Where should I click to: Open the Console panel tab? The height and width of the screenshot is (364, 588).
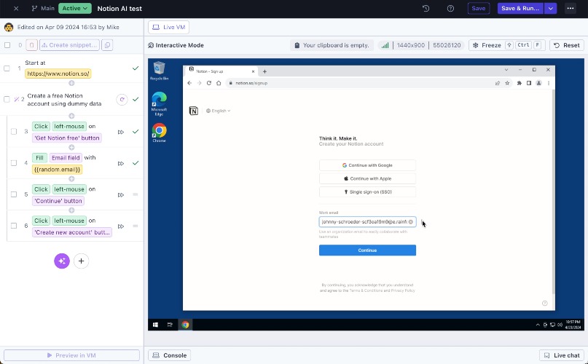coord(170,355)
